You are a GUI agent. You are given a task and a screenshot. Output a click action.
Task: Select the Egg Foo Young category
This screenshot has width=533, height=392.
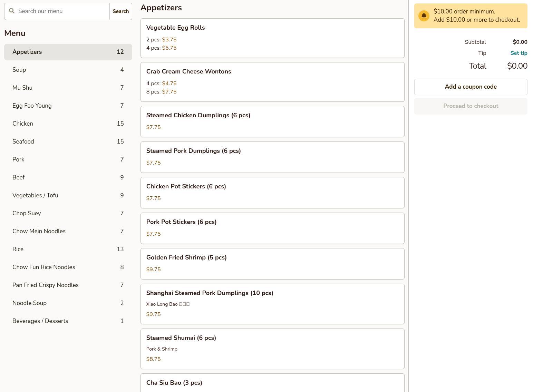tap(68, 106)
